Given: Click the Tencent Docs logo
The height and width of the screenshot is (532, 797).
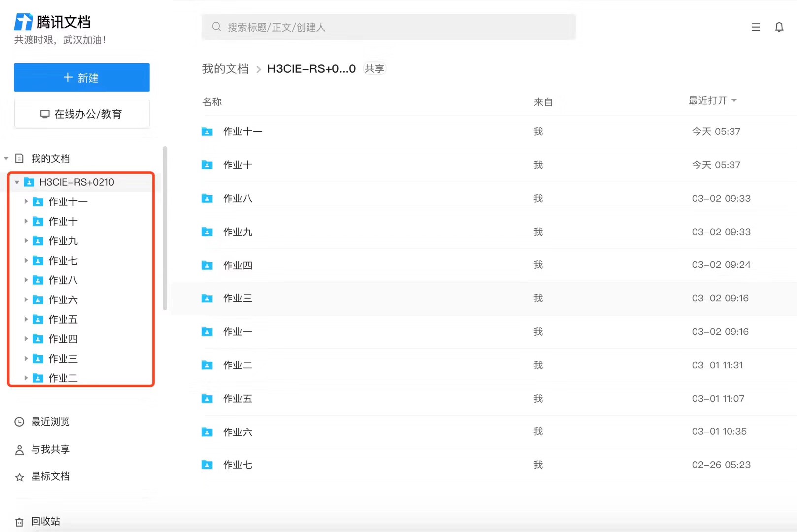Looking at the screenshot, I should [52, 22].
